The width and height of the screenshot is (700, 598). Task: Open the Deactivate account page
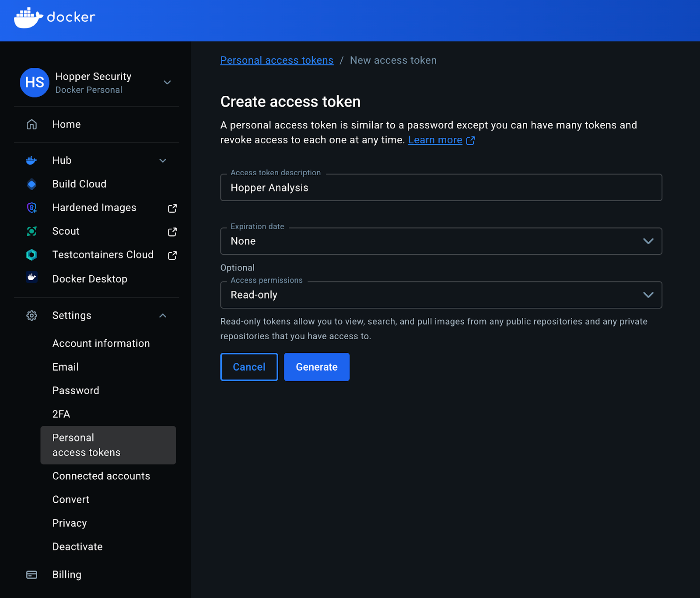(77, 547)
